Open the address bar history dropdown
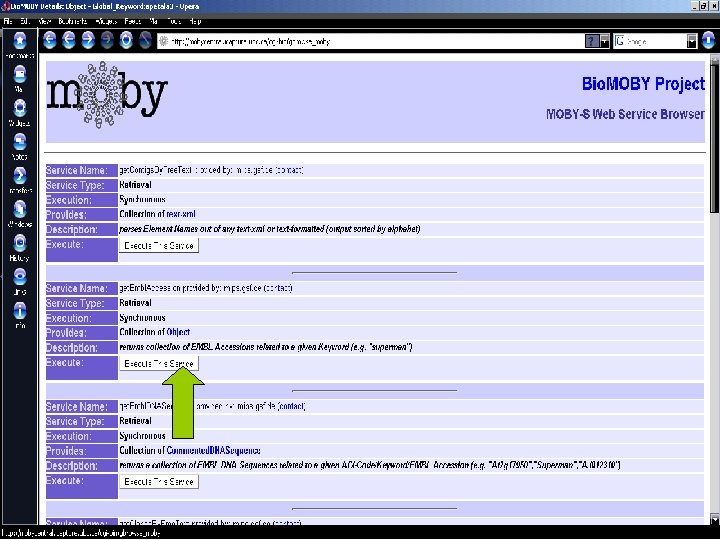Viewport: 720px width, 540px height. 605,42
